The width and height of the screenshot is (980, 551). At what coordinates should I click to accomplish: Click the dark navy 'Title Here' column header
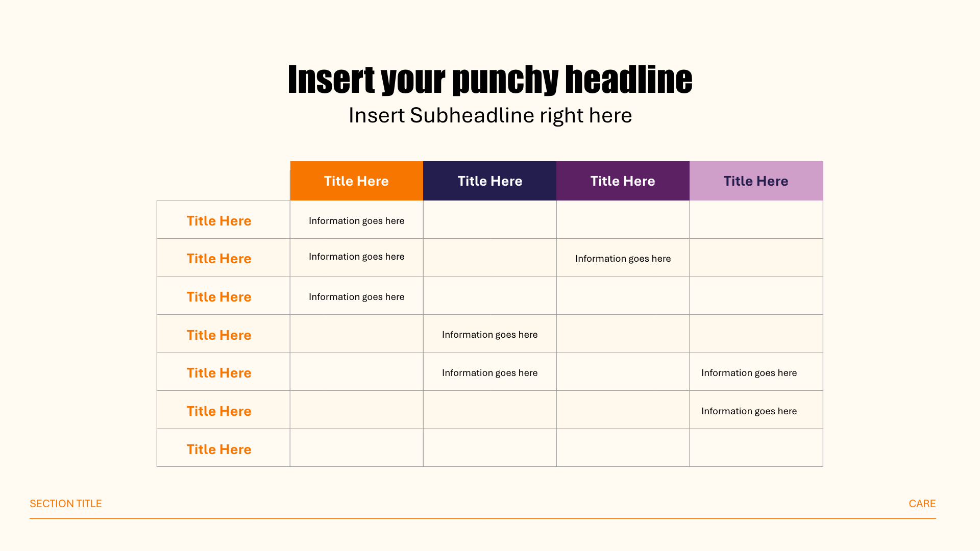click(490, 180)
